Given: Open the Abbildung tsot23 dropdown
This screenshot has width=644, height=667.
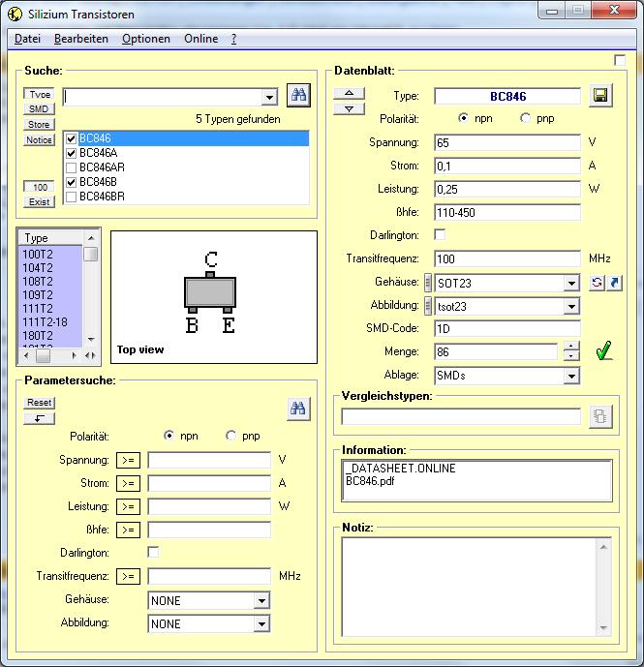Looking at the screenshot, I should pos(571,306).
